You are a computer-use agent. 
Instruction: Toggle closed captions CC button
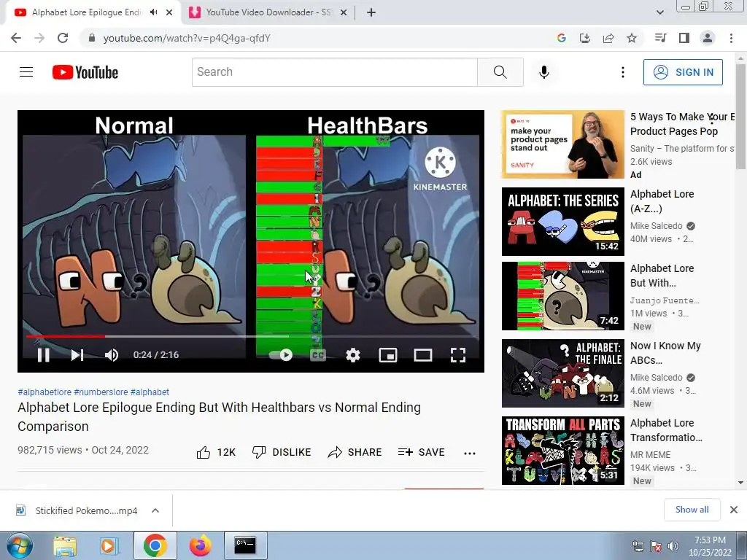318,355
